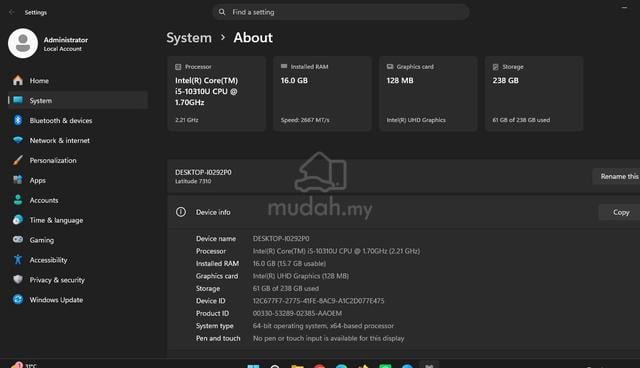Click the About page title
The image size is (640, 368).
pos(253,38)
